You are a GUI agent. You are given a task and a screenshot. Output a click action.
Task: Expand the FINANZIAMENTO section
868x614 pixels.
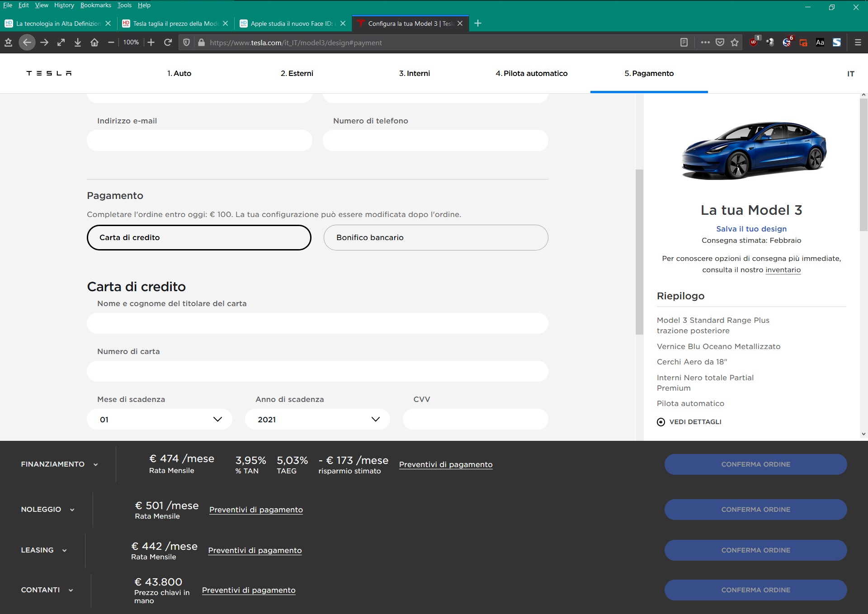coord(59,464)
